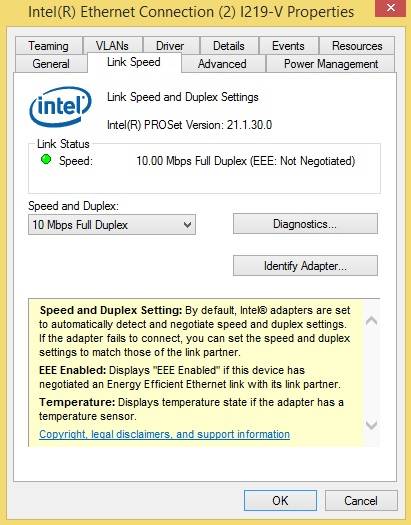Close the properties window with X
This screenshot has height=525, width=411.
click(x=390, y=8)
